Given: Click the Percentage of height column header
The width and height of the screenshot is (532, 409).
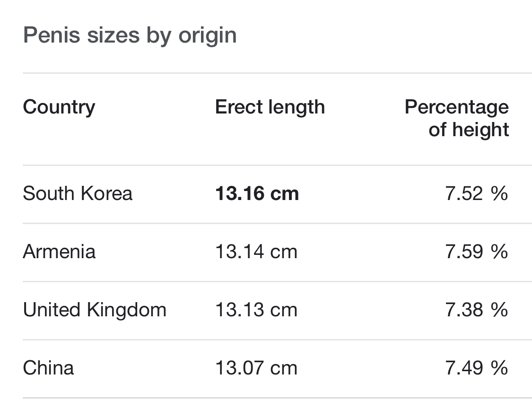Looking at the screenshot, I should 457,118.
